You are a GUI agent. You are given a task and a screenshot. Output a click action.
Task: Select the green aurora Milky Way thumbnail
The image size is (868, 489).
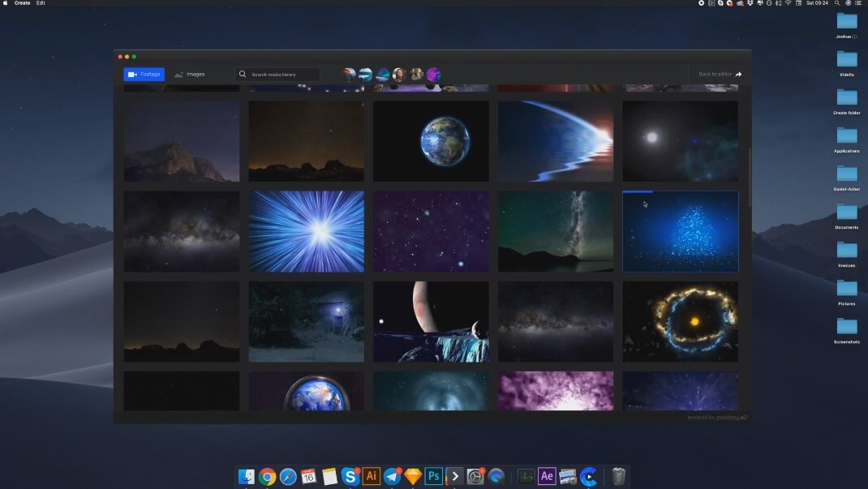pos(556,231)
